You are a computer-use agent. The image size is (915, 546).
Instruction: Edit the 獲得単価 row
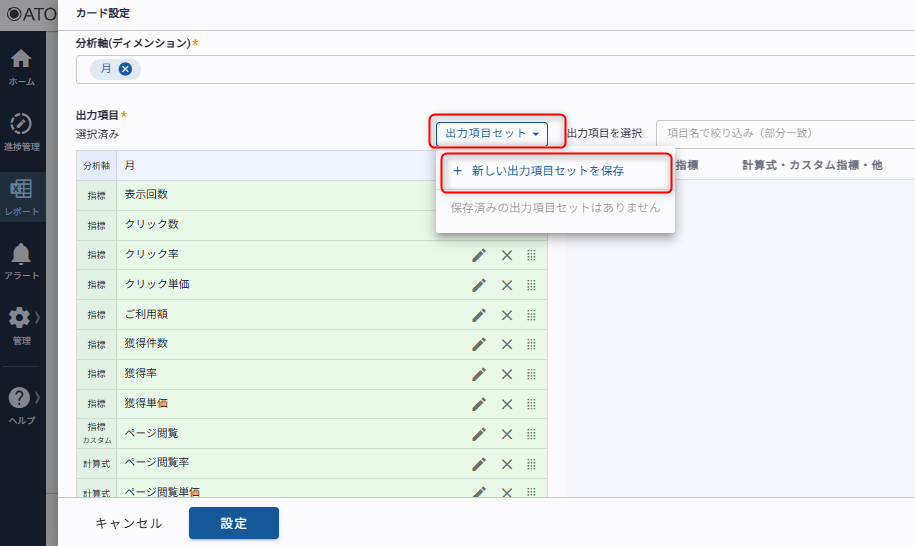click(x=479, y=404)
